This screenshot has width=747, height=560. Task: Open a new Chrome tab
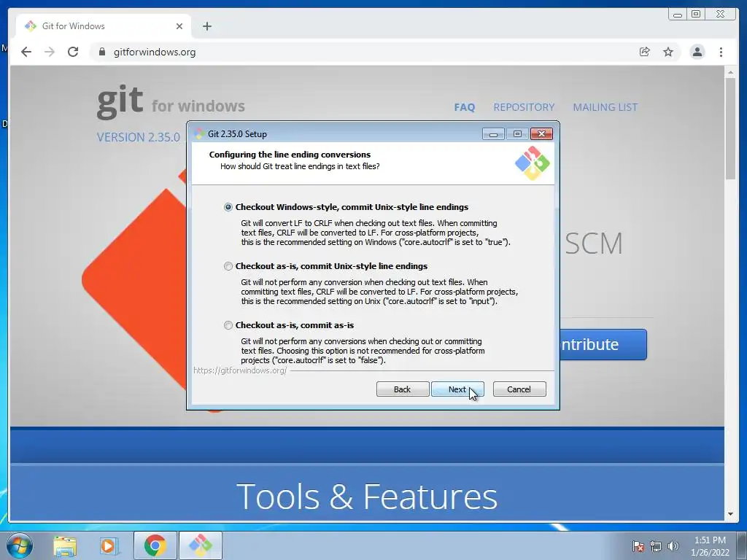(206, 26)
